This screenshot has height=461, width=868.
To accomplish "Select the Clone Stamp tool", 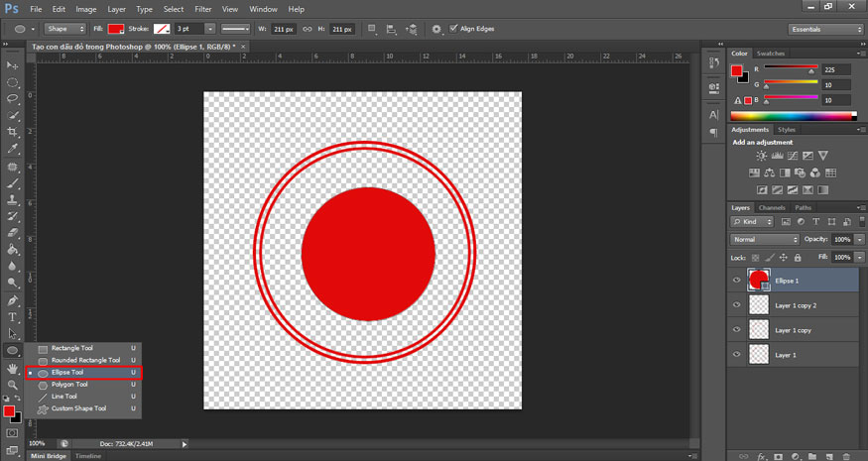I will coord(12,200).
